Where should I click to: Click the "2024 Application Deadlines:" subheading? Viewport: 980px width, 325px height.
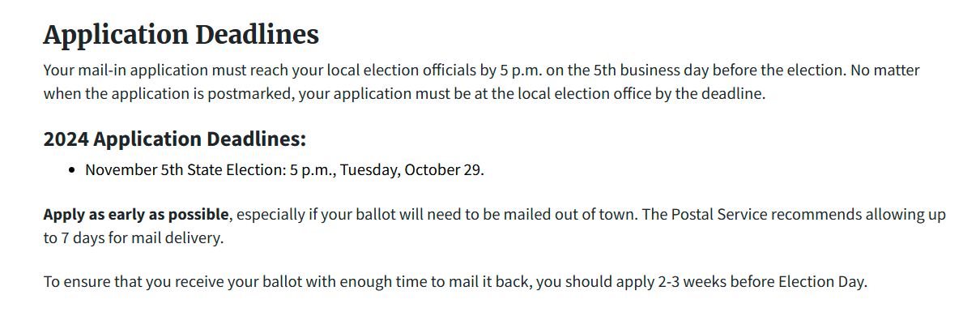(174, 139)
